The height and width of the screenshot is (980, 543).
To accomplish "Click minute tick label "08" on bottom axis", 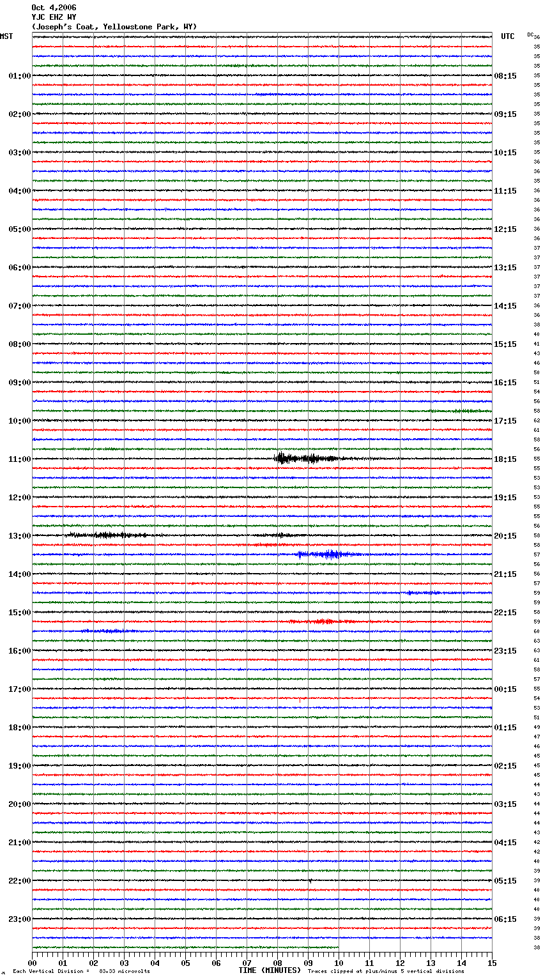I will 277,963.
